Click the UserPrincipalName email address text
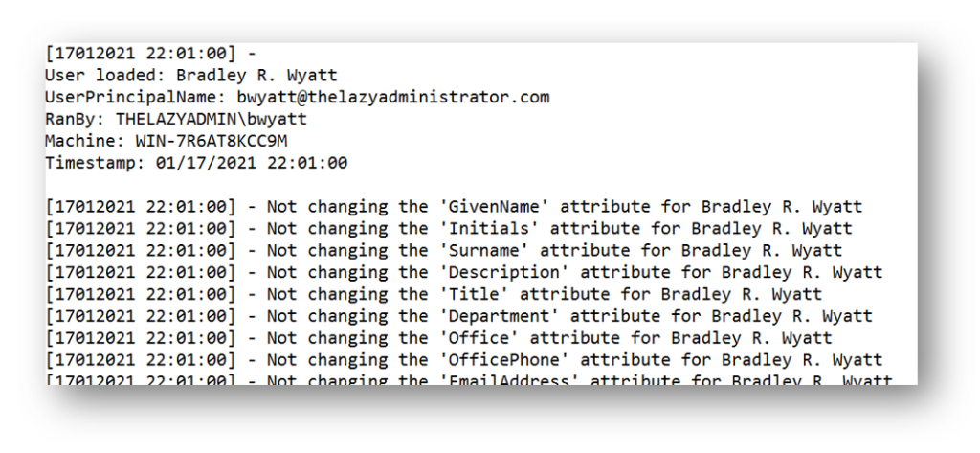Screen dimensions: 980x453 [393, 98]
